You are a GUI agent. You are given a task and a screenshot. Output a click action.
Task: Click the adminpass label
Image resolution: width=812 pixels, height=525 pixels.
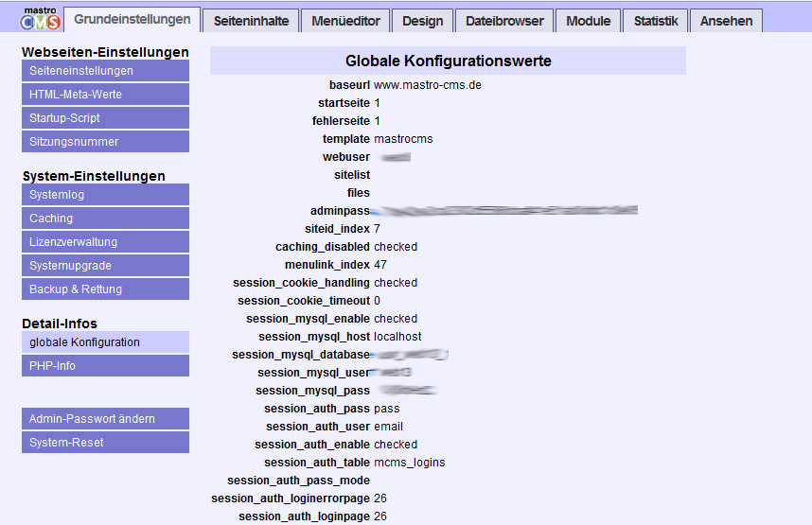click(341, 211)
